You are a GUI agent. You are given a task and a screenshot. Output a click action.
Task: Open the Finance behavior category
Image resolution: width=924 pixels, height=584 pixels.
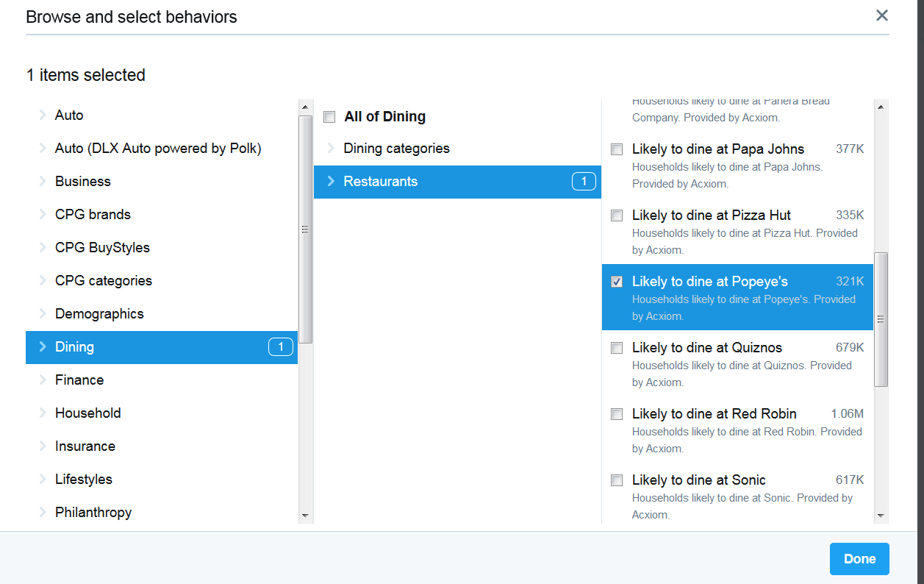pos(79,380)
